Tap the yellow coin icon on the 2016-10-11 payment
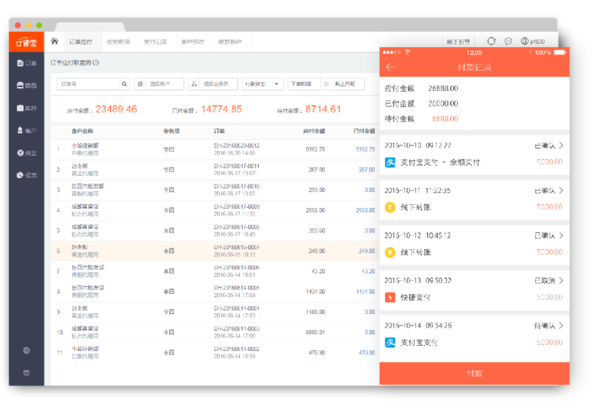 (x=390, y=207)
